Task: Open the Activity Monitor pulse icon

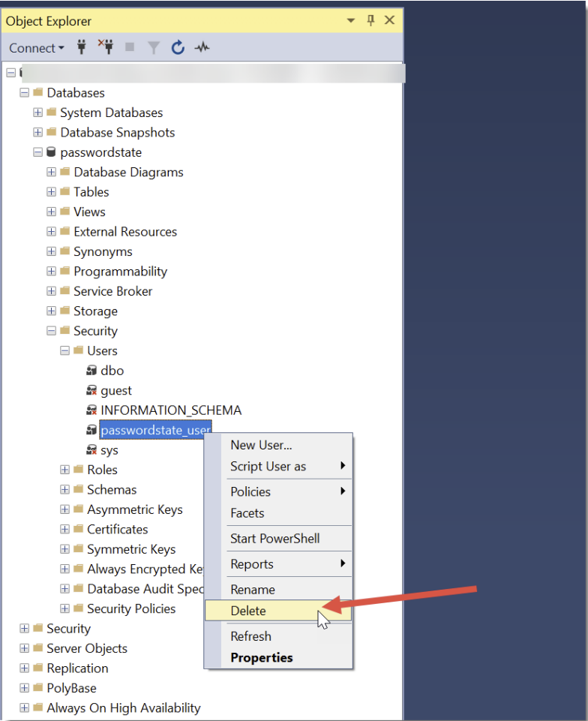Action: 202,47
